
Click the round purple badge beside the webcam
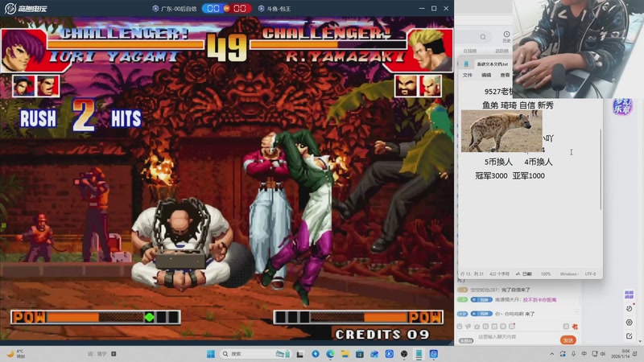622,106
